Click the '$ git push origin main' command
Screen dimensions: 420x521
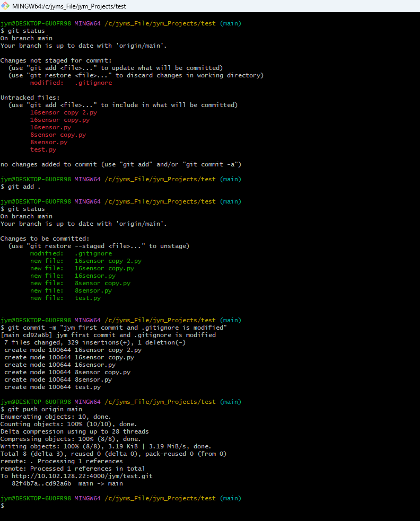pos(41,409)
